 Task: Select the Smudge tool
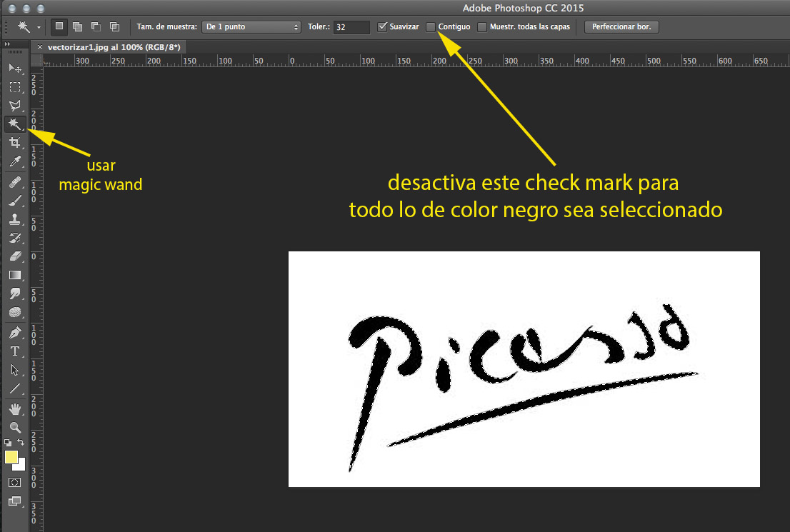[15, 293]
